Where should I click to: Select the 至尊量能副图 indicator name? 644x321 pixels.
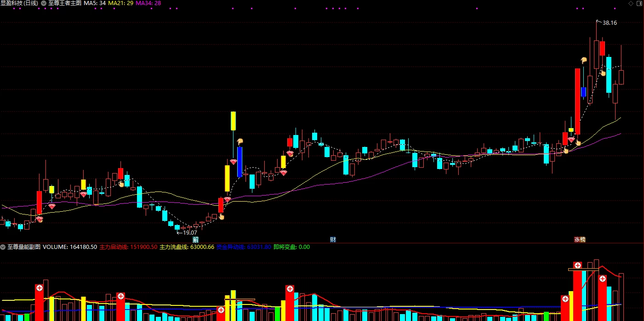click(24, 247)
